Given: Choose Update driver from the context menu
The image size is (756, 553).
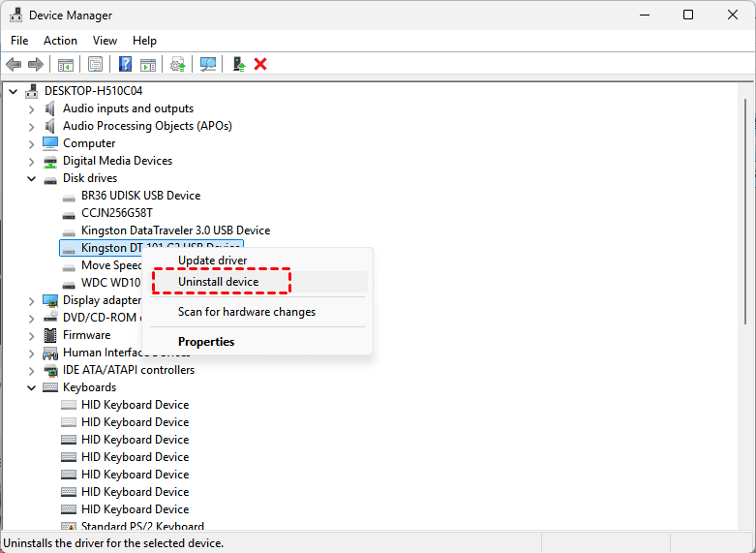Looking at the screenshot, I should pos(212,261).
